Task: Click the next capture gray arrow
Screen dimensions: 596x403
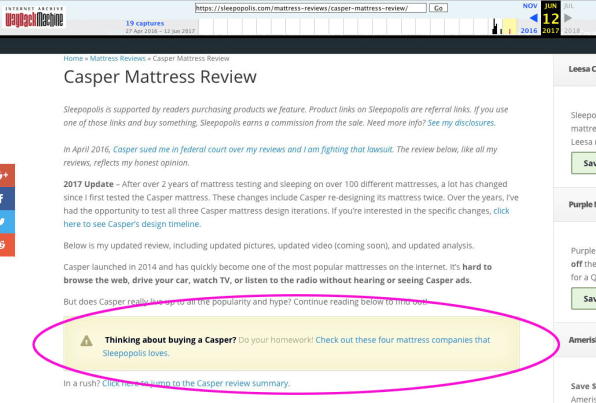Action: (568, 18)
